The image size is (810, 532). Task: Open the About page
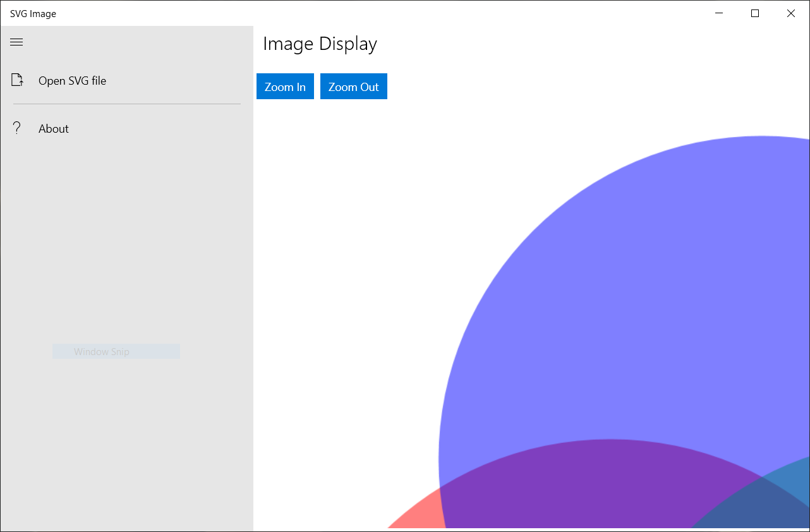(127, 128)
